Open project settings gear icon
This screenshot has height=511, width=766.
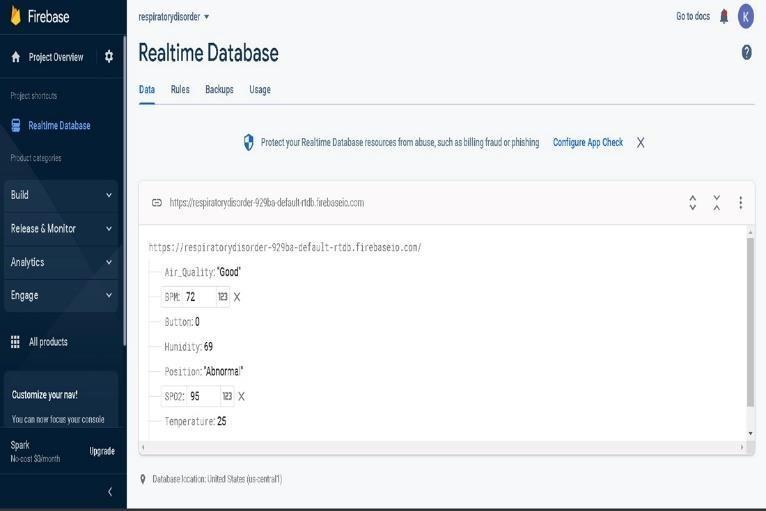click(108, 57)
